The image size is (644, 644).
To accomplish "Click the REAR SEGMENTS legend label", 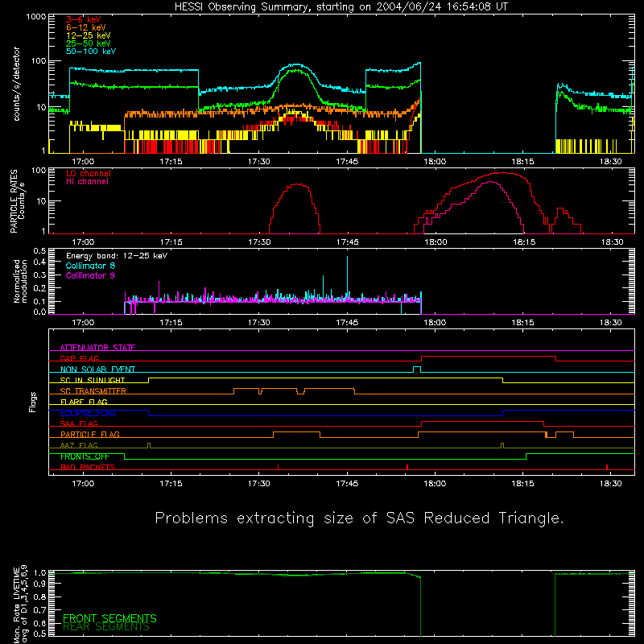I will pos(106,627).
